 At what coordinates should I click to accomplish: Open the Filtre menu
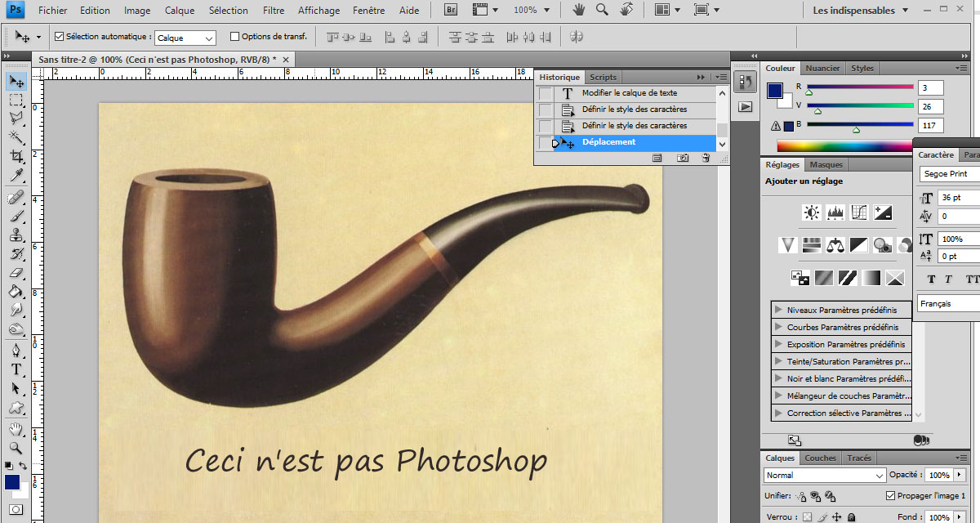pos(274,11)
